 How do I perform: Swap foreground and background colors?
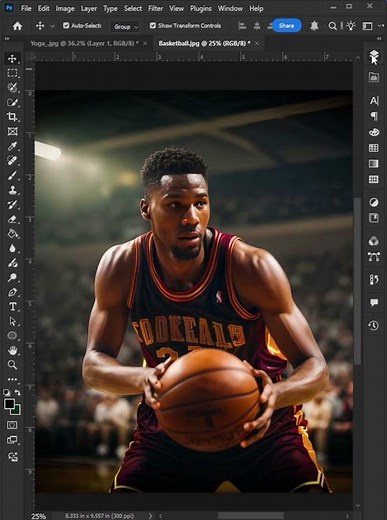click(x=18, y=393)
